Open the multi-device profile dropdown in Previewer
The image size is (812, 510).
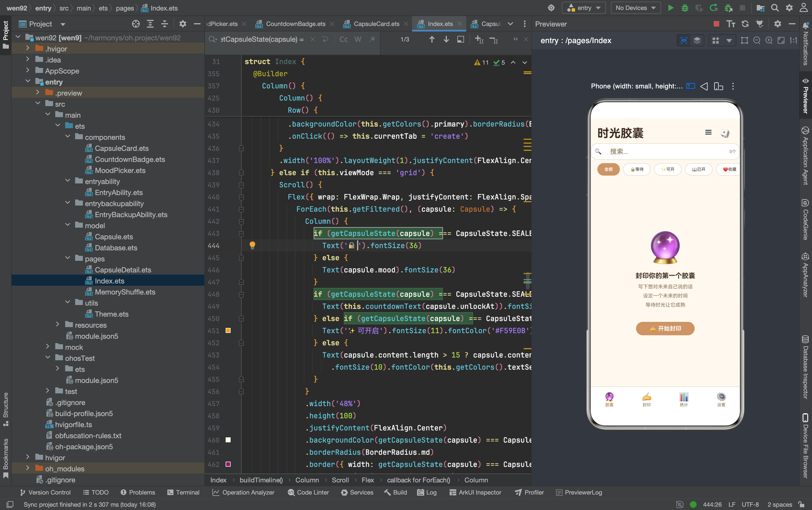(729, 41)
